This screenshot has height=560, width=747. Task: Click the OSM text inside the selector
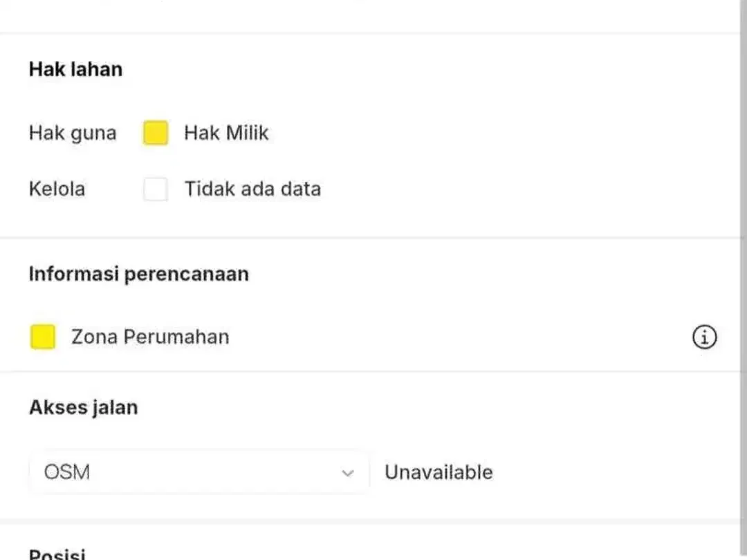[66, 472]
